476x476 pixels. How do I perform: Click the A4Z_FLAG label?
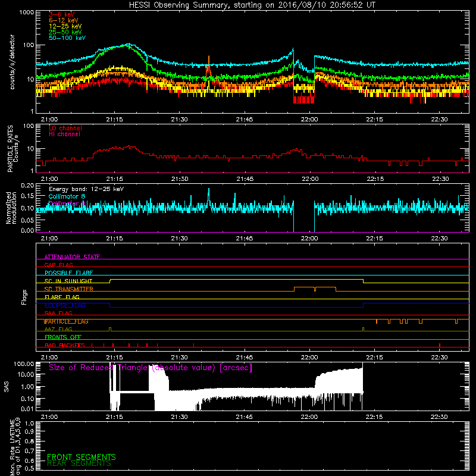tap(58, 329)
